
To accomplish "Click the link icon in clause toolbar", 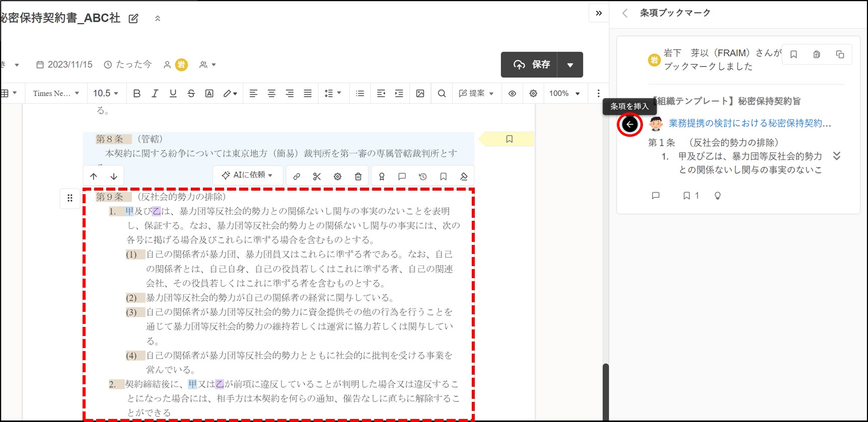I will point(297,177).
